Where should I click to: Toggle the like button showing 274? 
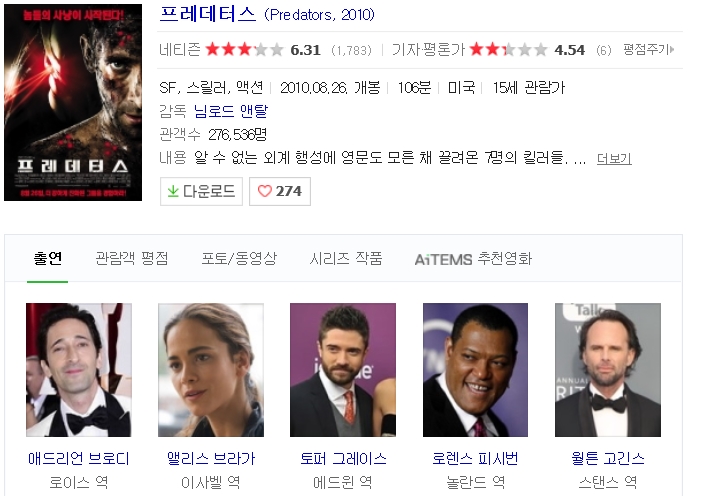click(x=280, y=191)
